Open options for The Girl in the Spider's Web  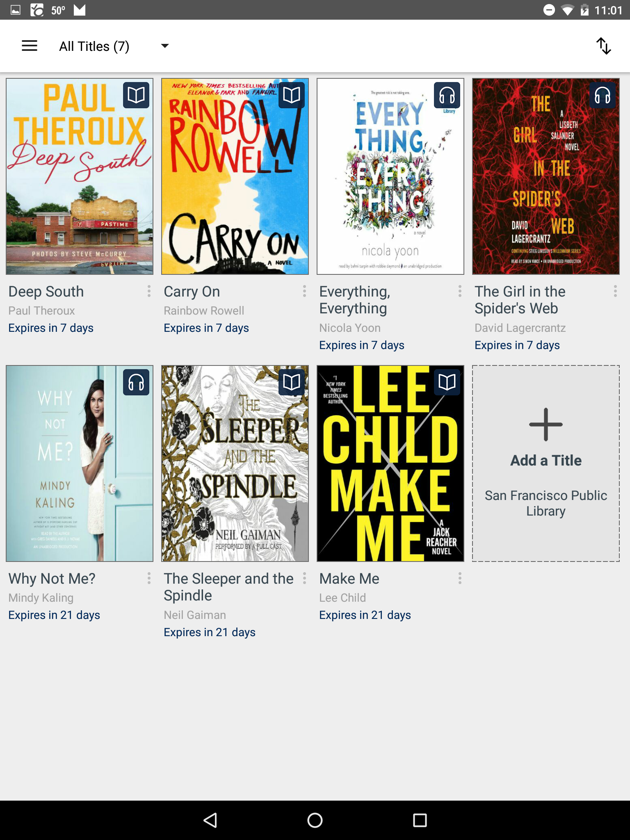pos(615,291)
